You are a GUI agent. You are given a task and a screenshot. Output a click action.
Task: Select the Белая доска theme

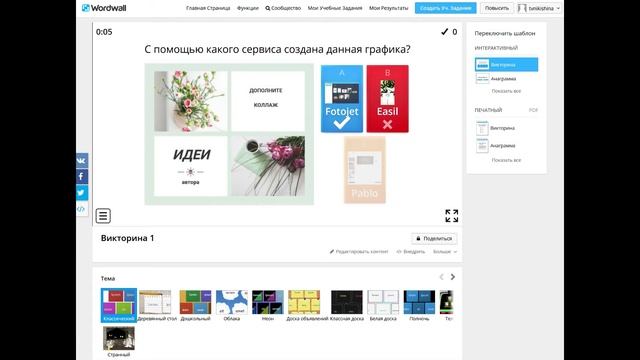tap(383, 305)
